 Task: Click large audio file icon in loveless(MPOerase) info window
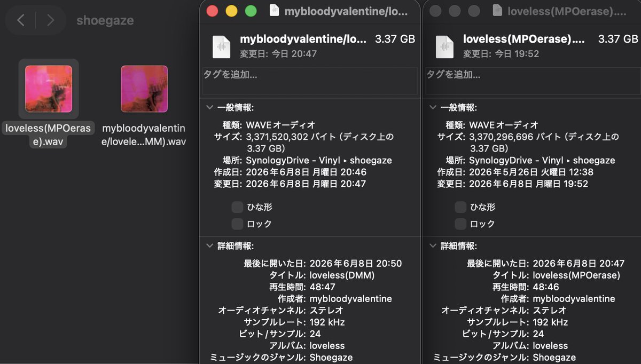point(444,46)
